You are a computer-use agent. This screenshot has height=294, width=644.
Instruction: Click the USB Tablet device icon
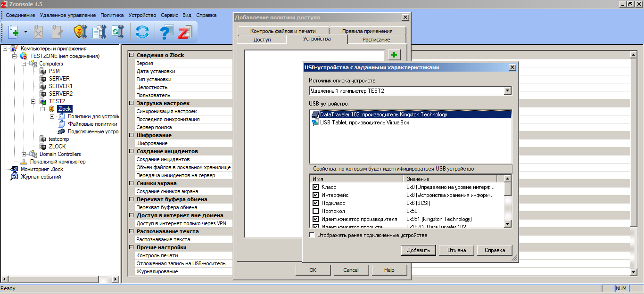(315, 122)
